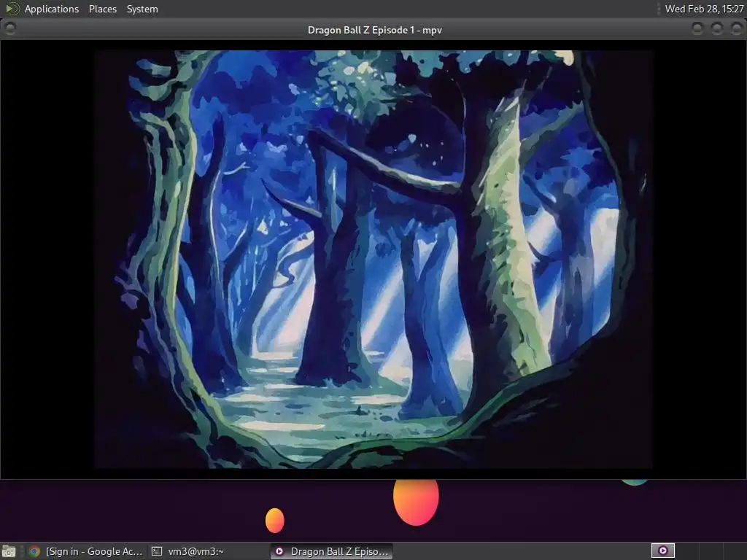This screenshot has height=560, width=747.
Task: Maximize the mpv window
Action: pos(716,28)
